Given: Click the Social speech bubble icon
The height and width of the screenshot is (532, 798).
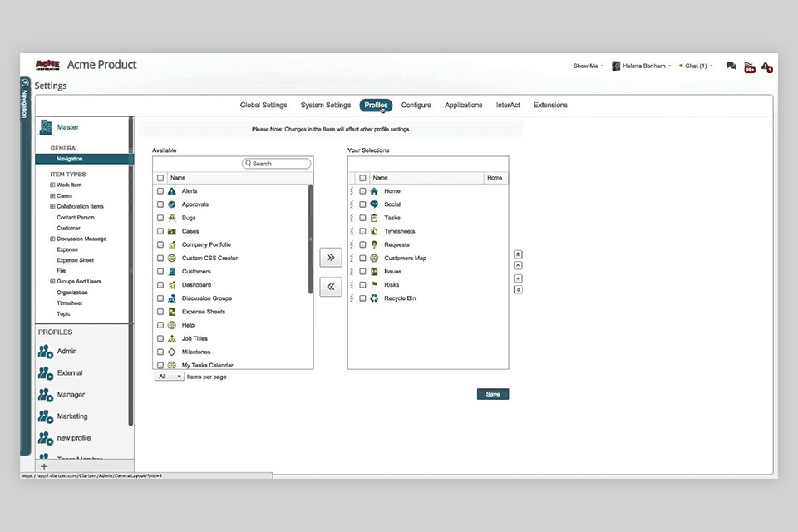Looking at the screenshot, I should tap(374, 204).
